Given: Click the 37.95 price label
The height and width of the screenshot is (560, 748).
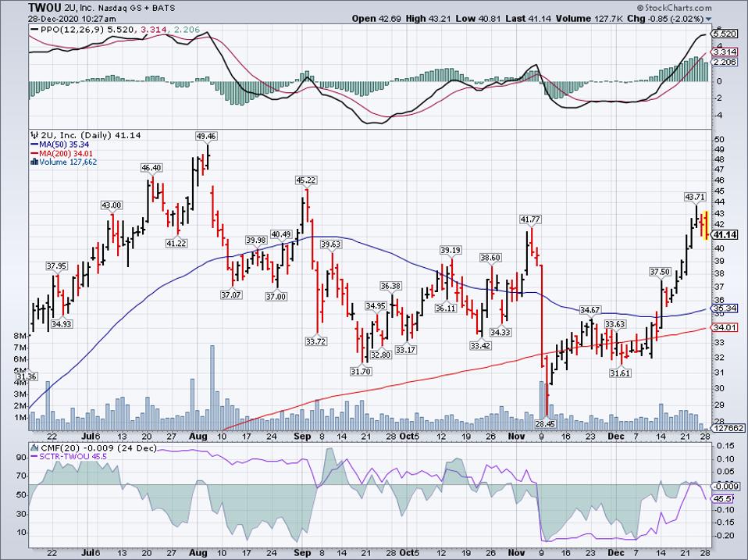Looking at the screenshot, I should click(56, 266).
